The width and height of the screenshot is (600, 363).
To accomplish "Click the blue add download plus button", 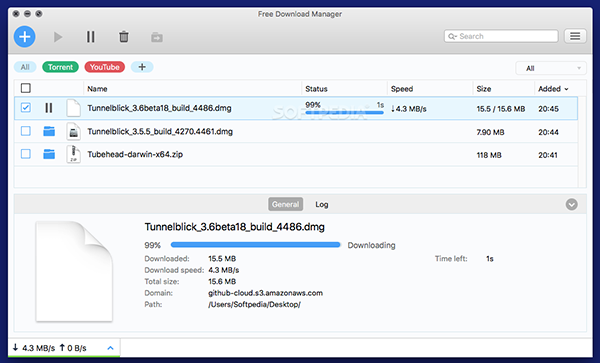I will point(24,37).
